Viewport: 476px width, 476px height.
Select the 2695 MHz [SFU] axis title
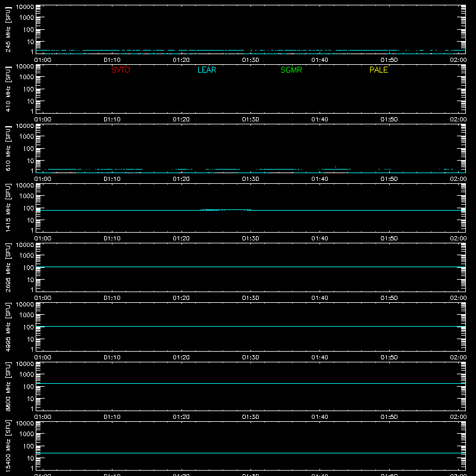point(8,268)
